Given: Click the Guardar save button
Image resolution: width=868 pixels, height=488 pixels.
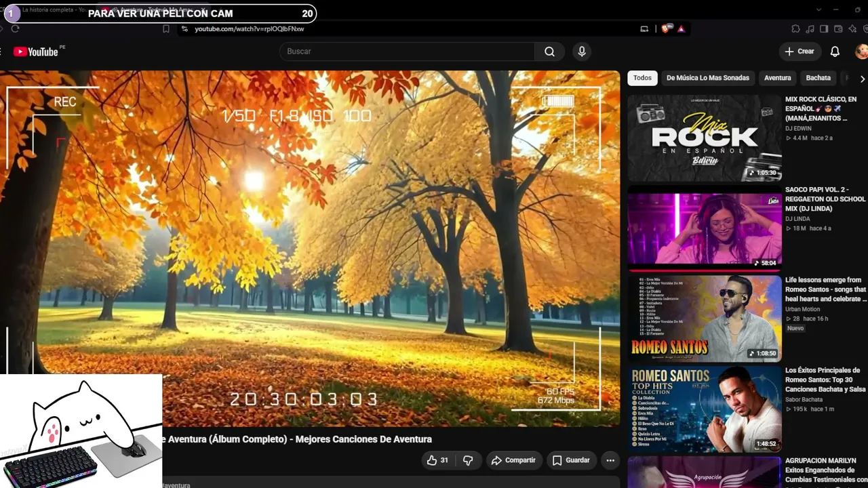Looking at the screenshot, I should pos(571,460).
